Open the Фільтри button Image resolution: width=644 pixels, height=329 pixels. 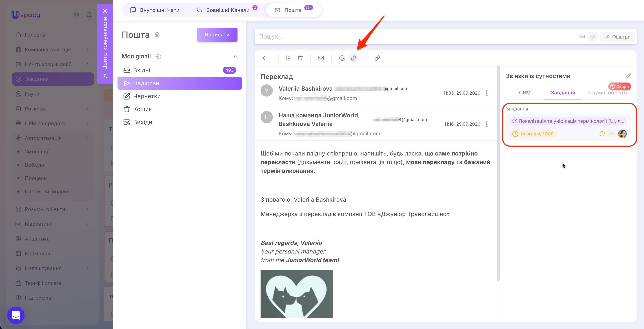pos(618,37)
